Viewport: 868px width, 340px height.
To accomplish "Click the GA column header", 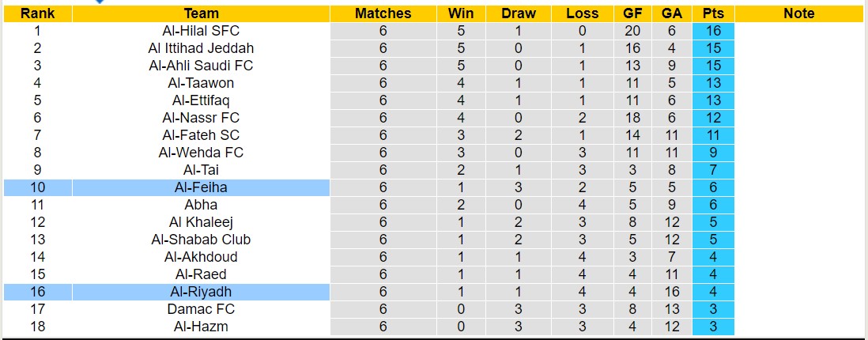I will [673, 13].
